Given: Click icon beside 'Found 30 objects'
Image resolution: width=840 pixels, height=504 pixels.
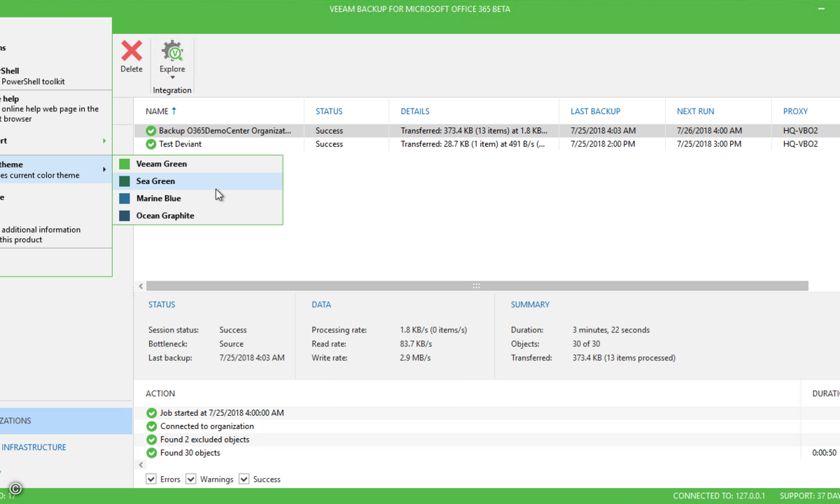Looking at the screenshot, I should point(151,453).
